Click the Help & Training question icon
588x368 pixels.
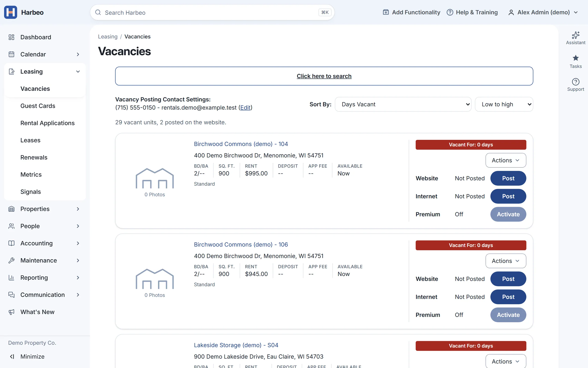(x=450, y=12)
